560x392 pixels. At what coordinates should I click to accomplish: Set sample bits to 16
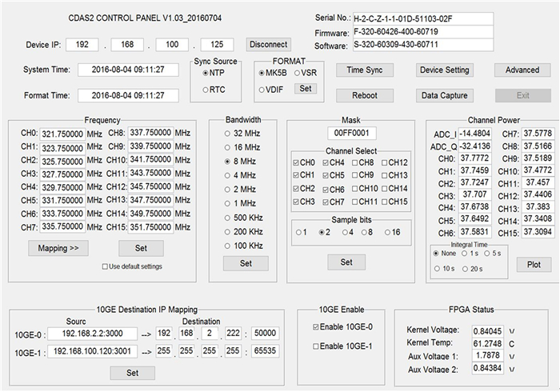386,233
